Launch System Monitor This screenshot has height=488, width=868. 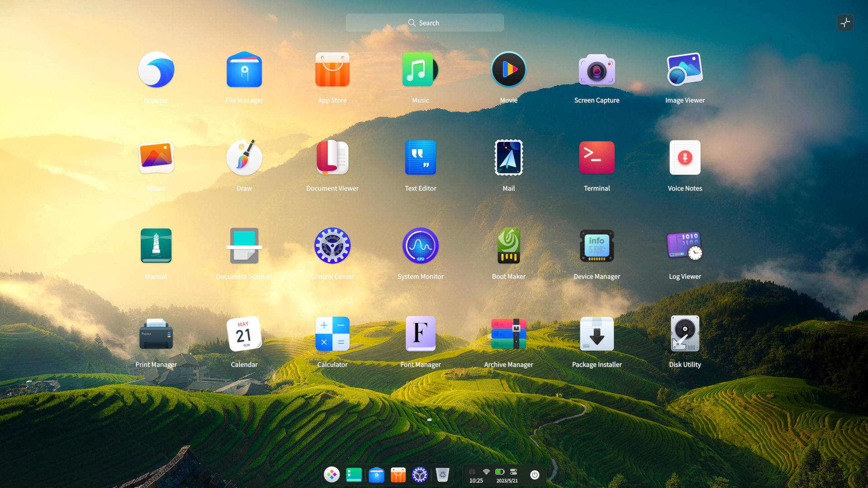coord(420,246)
